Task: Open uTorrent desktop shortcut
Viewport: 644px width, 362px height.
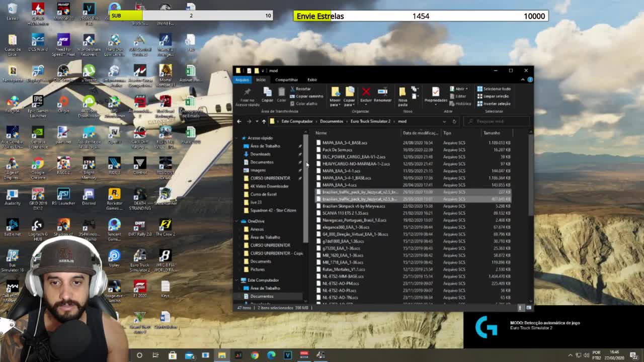Action: [x=89, y=73]
